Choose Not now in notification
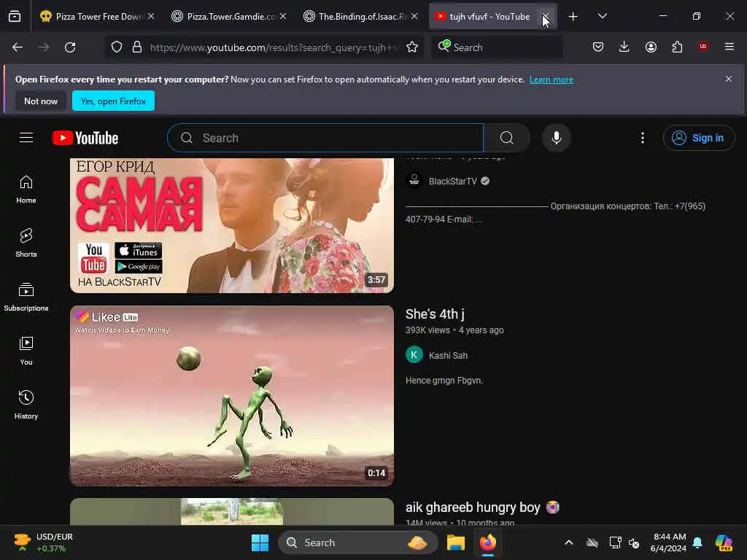 tap(41, 101)
